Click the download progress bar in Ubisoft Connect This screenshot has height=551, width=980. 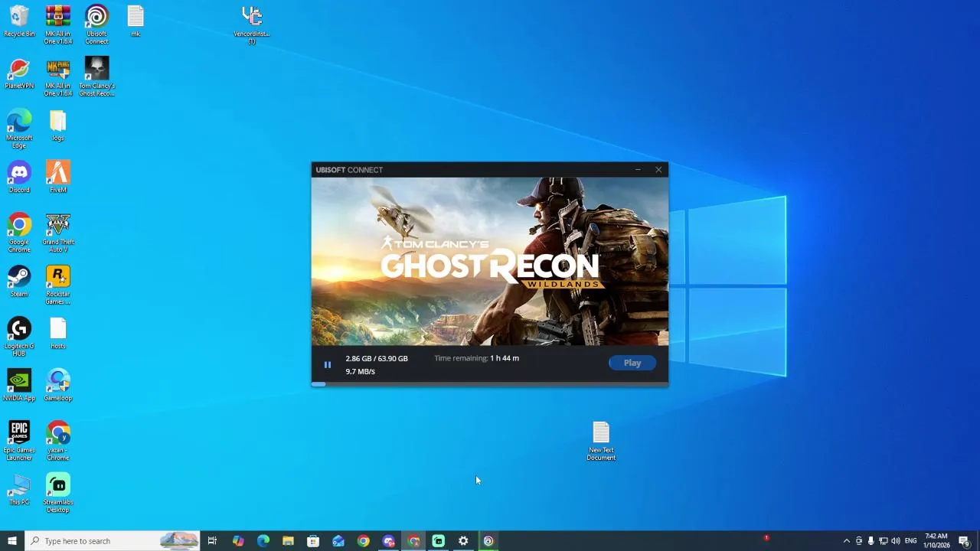tap(490, 383)
